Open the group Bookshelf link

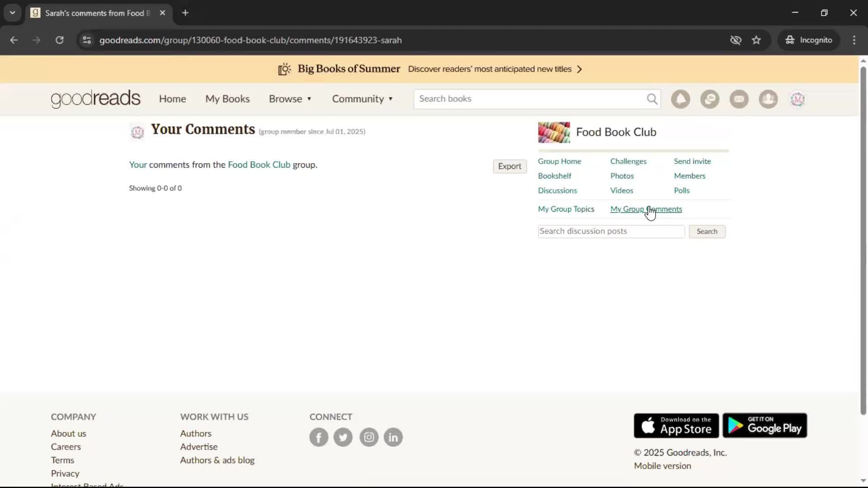[x=554, y=176]
